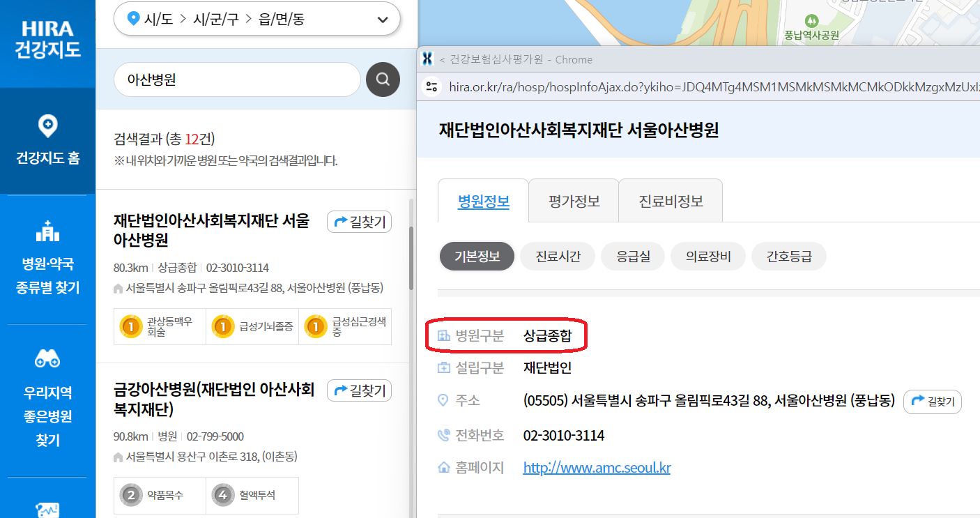This screenshot has width=980, height=518.
Task: Click the 주소 location icon
Action: pyautogui.click(x=443, y=400)
